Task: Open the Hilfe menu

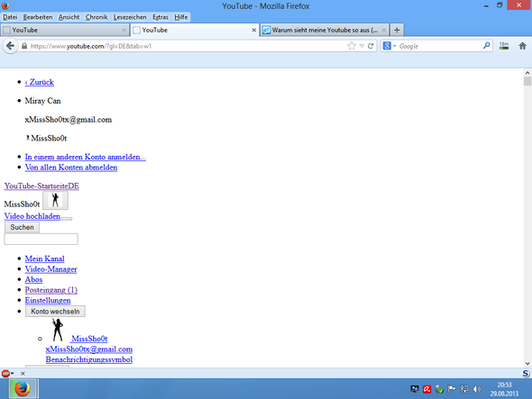Action: click(x=181, y=17)
